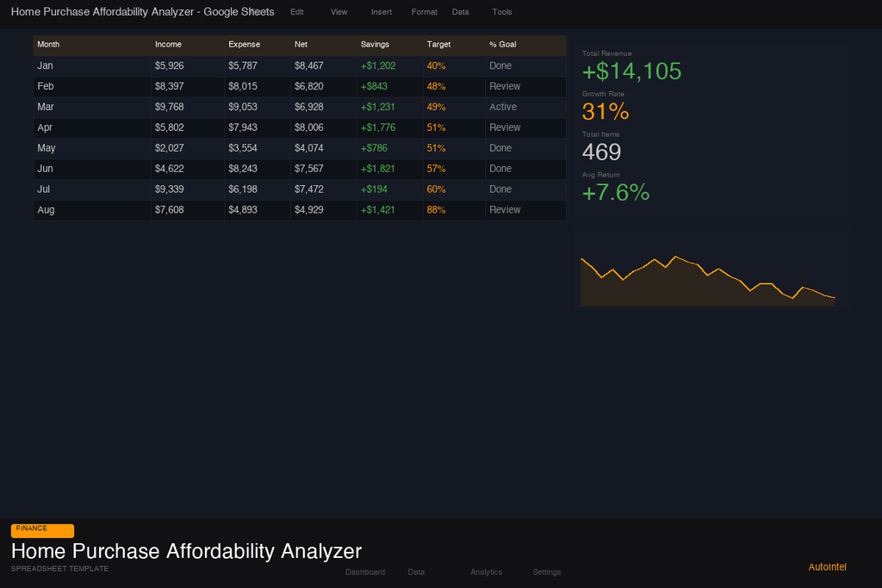This screenshot has width=882, height=588.
Task: Click the Active status in the Mar row
Action: coord(503,107)
